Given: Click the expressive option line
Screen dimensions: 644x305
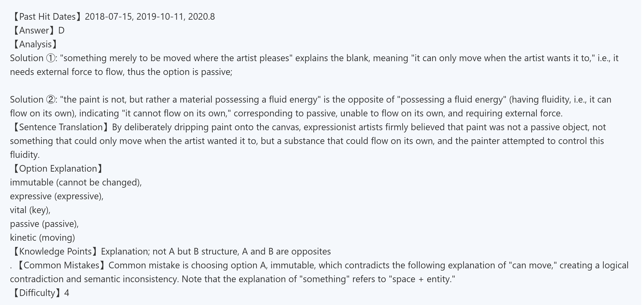Looking at the screenshot, I should point(57,196).
